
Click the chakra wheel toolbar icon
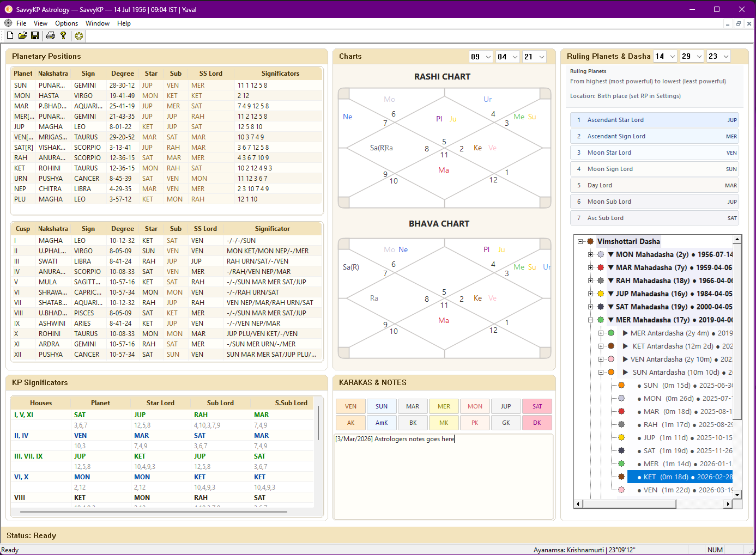click(78, 35)
